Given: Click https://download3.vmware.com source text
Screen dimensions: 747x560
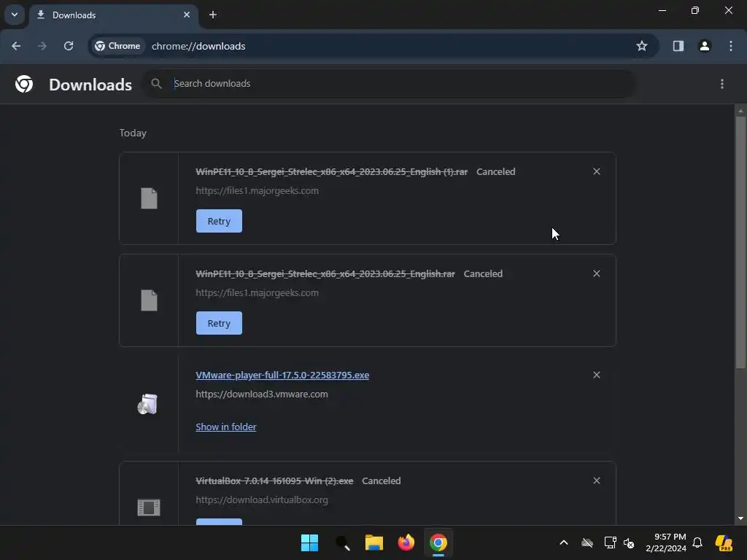Looking at the screenshot, I should [262, 394].
